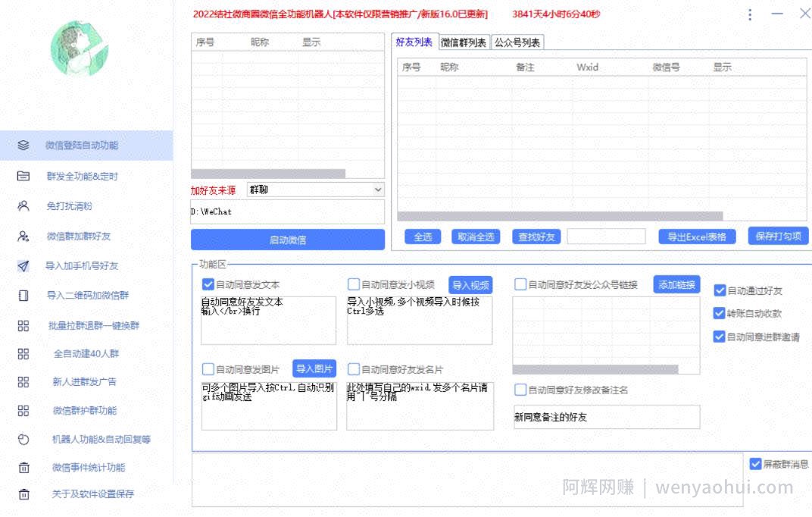Screen dimensions: 812x517
Task: Uncheck 屏蔽群消息 checkbox
Action: pyautogui.click(x=755, y=464)
